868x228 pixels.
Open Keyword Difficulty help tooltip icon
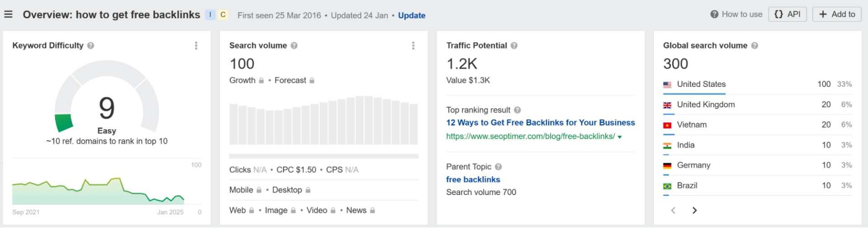pos(91,46)
